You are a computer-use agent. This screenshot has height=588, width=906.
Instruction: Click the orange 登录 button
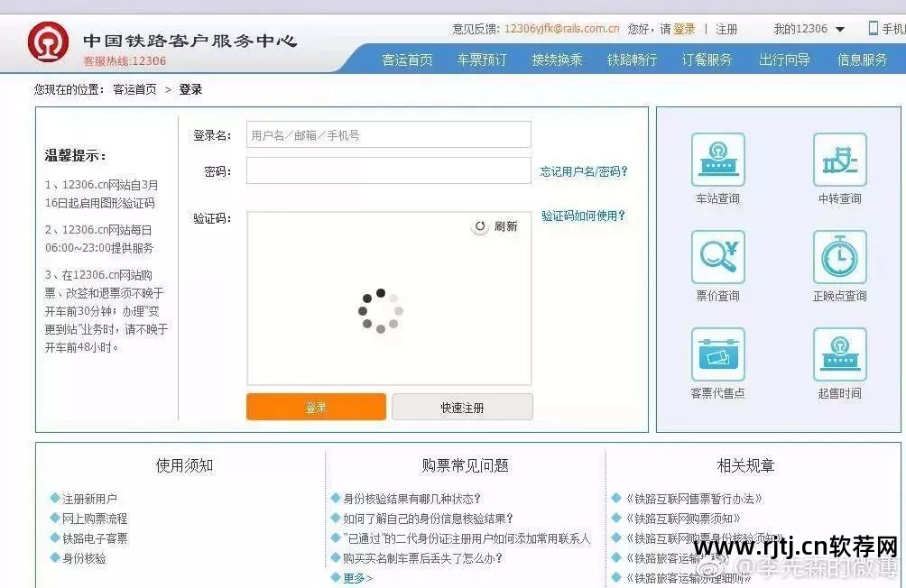coord(316,408)
